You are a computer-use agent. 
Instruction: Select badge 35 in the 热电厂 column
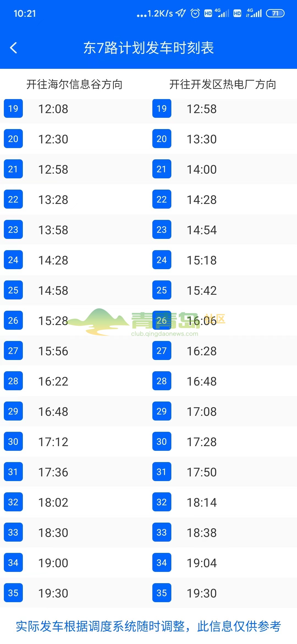(x=162, y=593)
